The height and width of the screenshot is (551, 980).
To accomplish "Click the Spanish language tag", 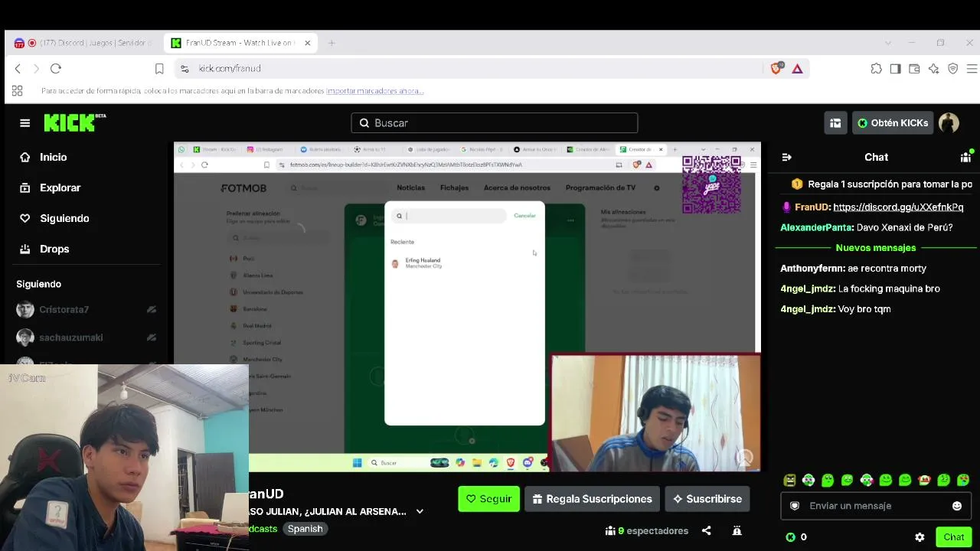I will click(x=305, y=529).
